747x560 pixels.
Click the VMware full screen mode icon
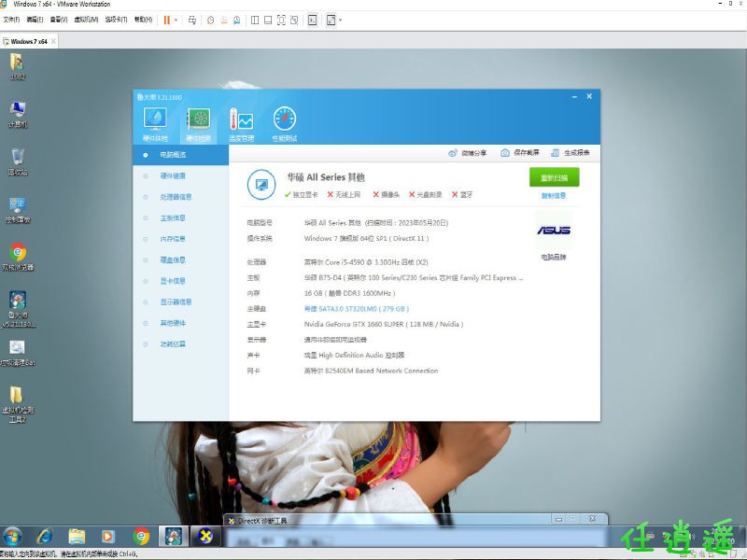[x=281, y=20]
